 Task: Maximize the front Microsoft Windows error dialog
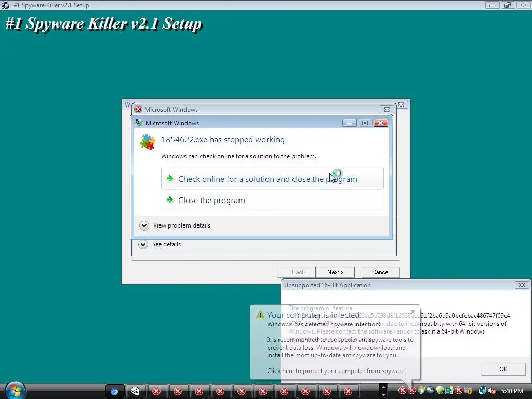pos(365,123)
